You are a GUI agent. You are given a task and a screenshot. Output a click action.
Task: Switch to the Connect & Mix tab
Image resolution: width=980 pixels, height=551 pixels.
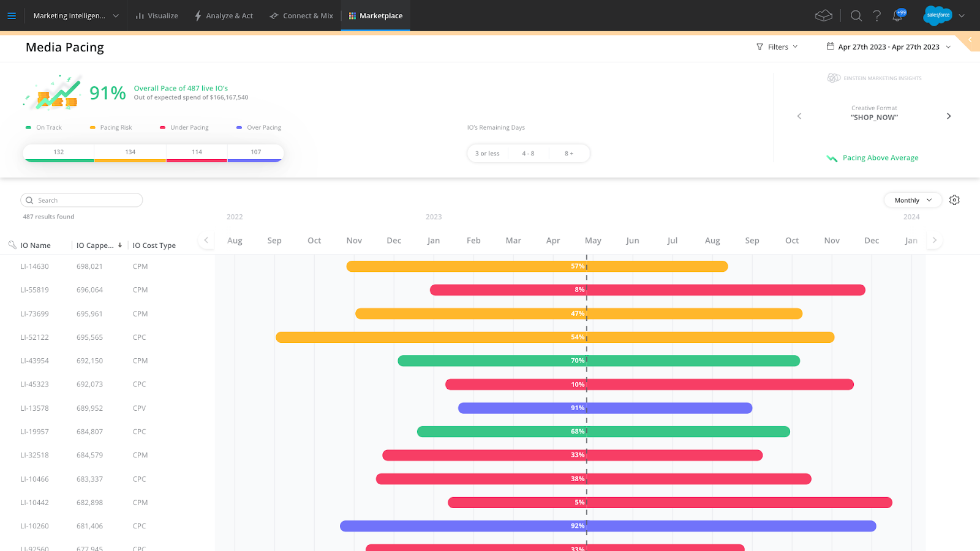(x=301, y=16)
